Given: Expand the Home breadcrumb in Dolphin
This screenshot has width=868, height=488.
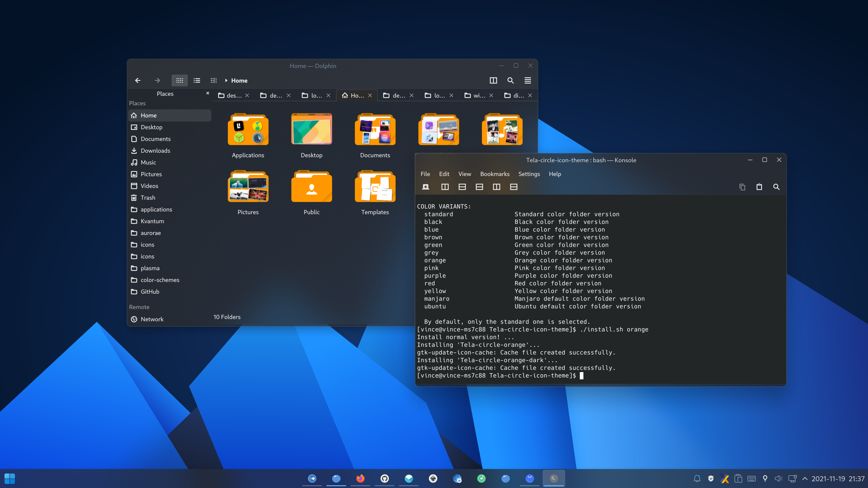Looking at the screenshot, I should tap(226, 80).
